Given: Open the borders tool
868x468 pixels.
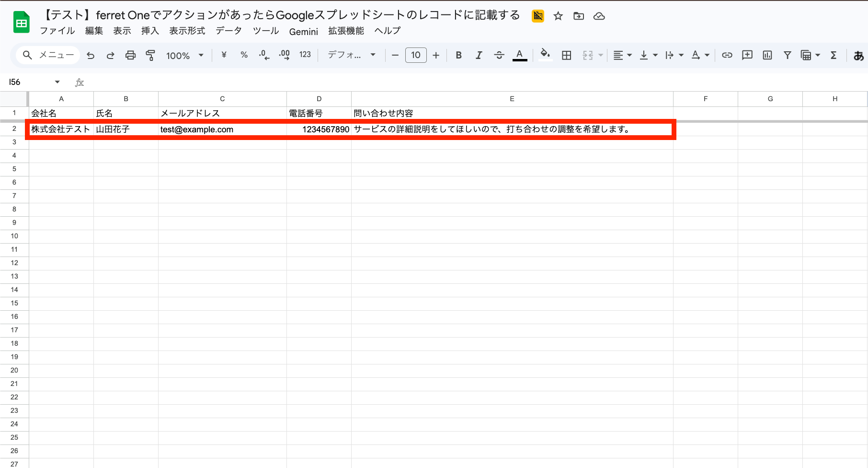Looking at the screenshot, I should (x=566, y=55).
